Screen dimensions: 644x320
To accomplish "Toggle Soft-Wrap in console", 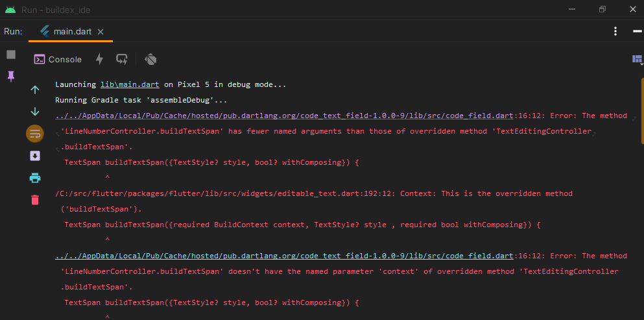I will pyautogui.click(x=35, y=134).
